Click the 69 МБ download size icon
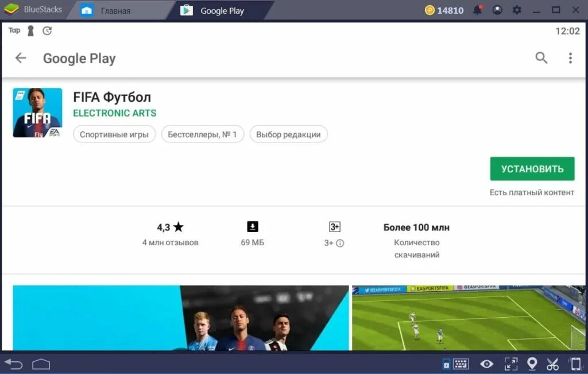588x374 pixels. coord(253,226)
